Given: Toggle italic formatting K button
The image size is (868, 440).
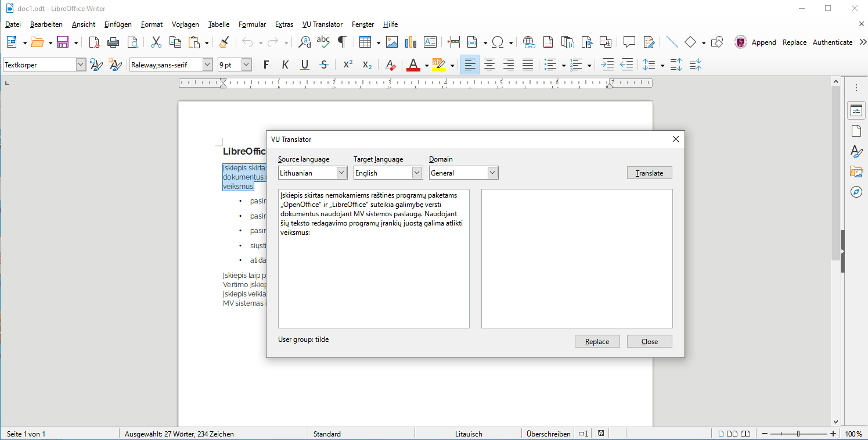Looking at the screenshot, I should (x=285, y=65).
